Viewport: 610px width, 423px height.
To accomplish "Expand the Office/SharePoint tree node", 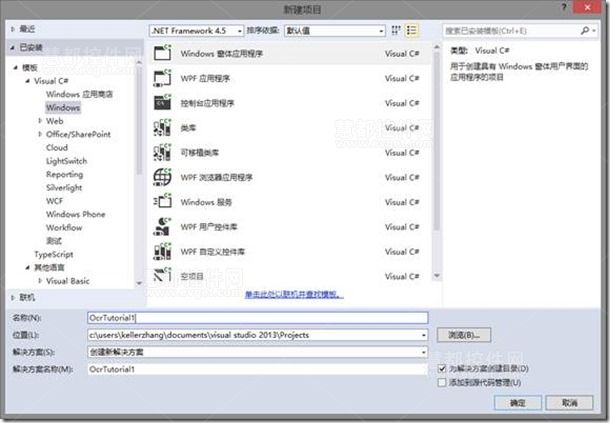I will 40,134.
